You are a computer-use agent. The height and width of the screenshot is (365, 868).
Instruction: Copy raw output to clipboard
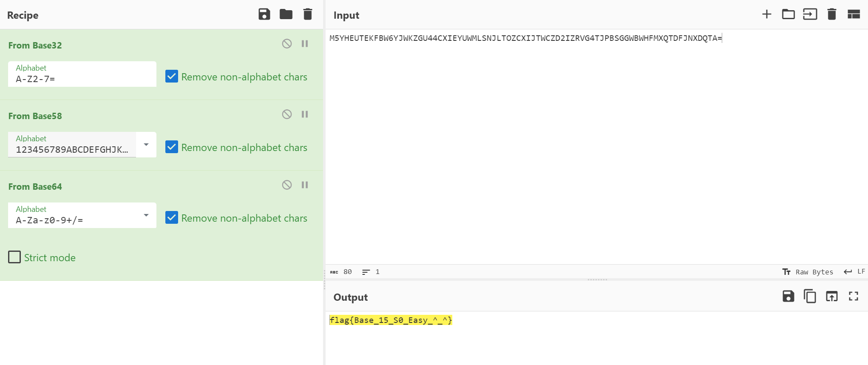tap(810, 296)
